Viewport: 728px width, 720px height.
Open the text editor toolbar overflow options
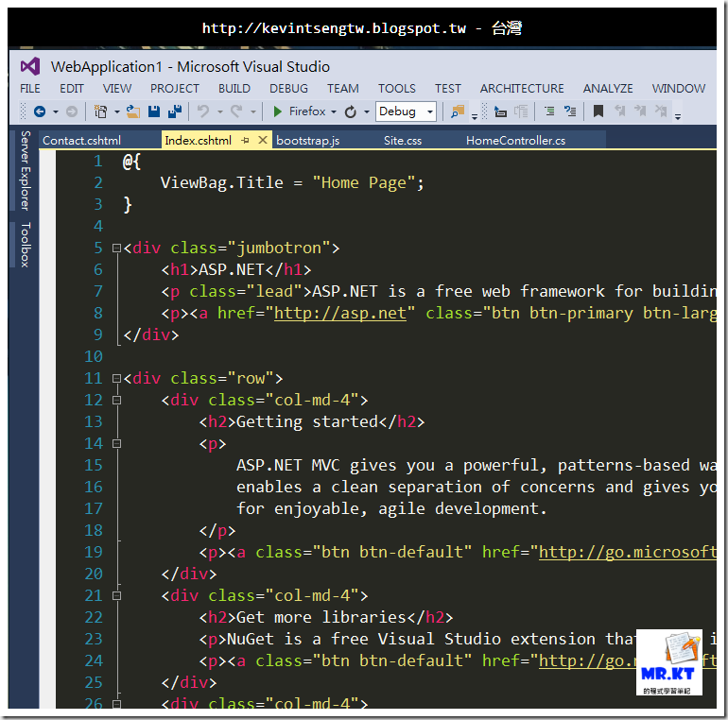pos(678,116)
